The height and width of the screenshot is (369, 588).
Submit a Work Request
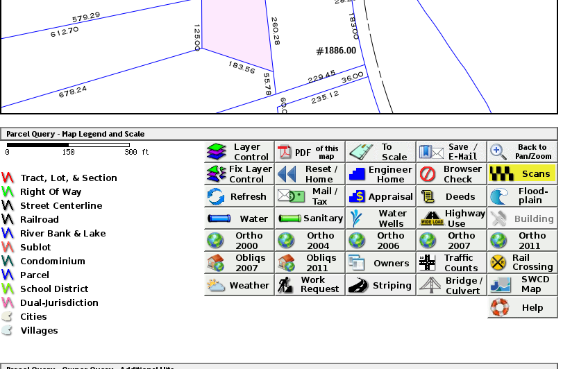(x=310, y=284)
